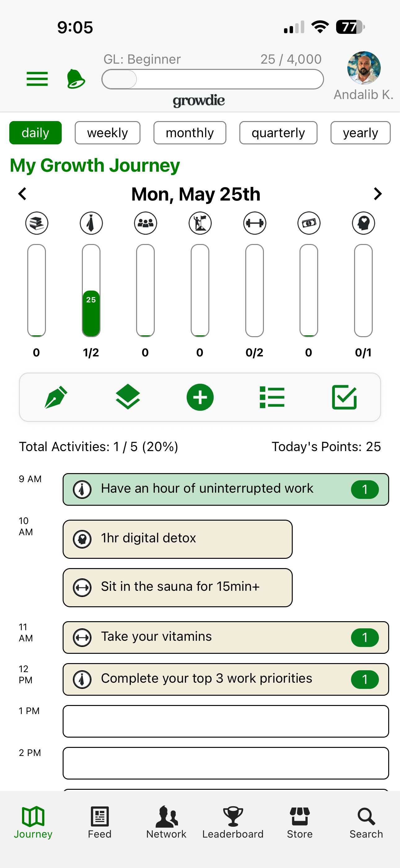Go to previous day with left chevron

23,194
